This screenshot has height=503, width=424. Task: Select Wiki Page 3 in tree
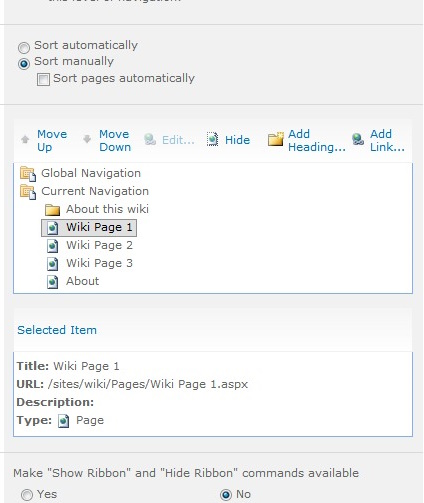pos(99,263)
